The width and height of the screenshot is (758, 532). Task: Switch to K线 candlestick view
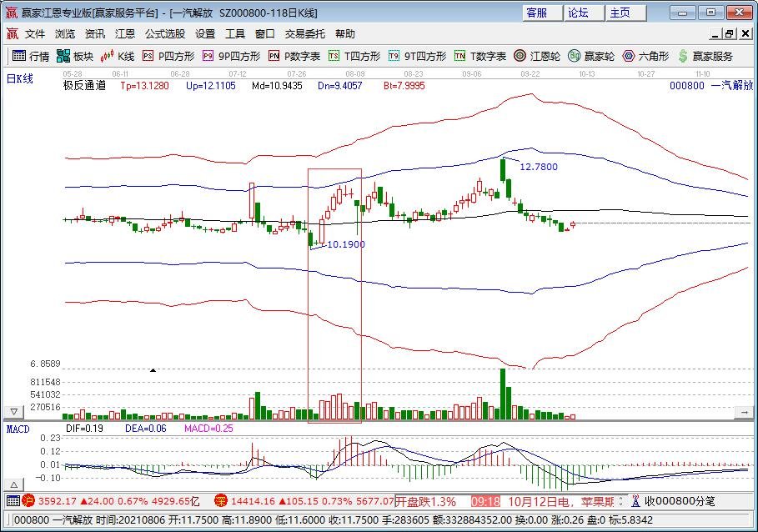pos(117,57)
